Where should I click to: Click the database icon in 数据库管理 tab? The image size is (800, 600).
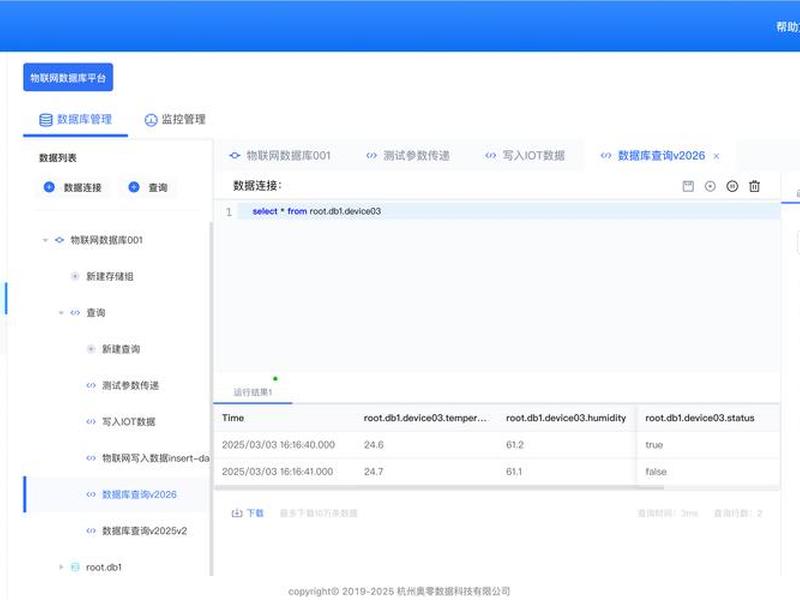tap(46, 120)
